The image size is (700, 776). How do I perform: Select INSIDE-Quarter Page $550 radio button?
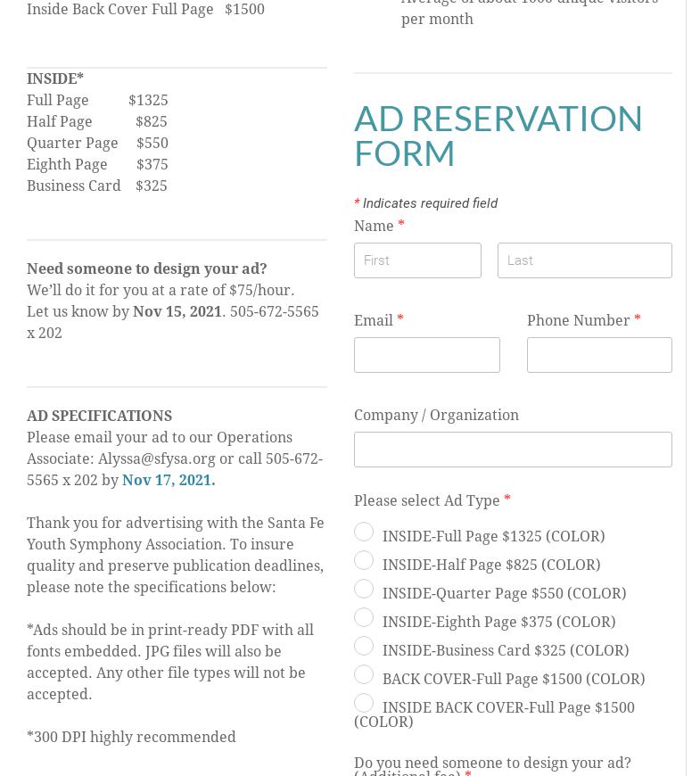click(x=364, y=589)
